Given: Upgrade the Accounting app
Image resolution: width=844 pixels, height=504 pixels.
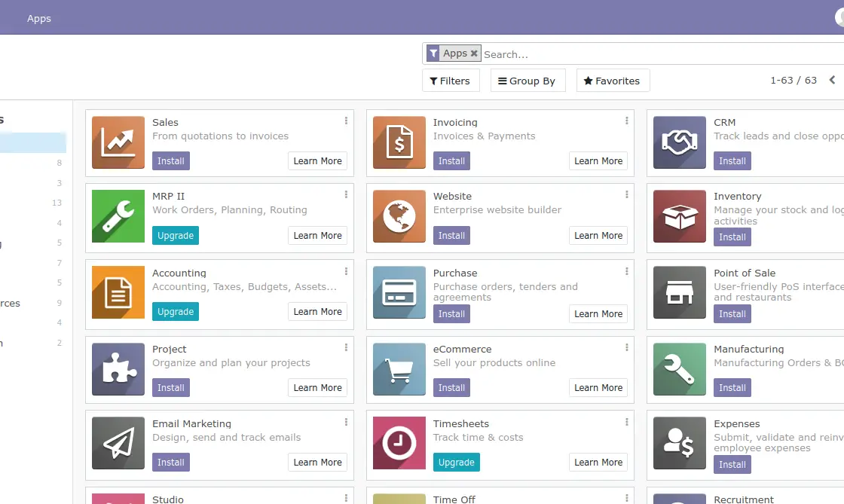Looking at the screenshot, I should tap(176, 311).
